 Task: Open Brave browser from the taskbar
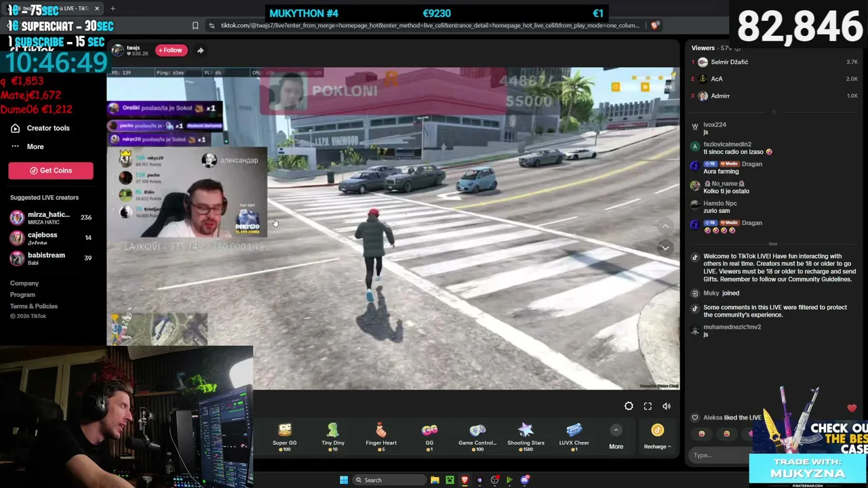(x=465, y=480)
